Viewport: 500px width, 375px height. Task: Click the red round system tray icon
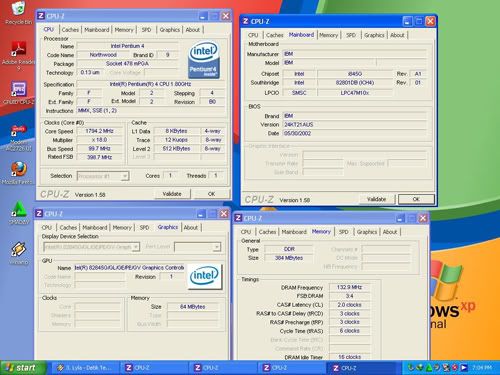pyautogui.click(x=455, y=368)
